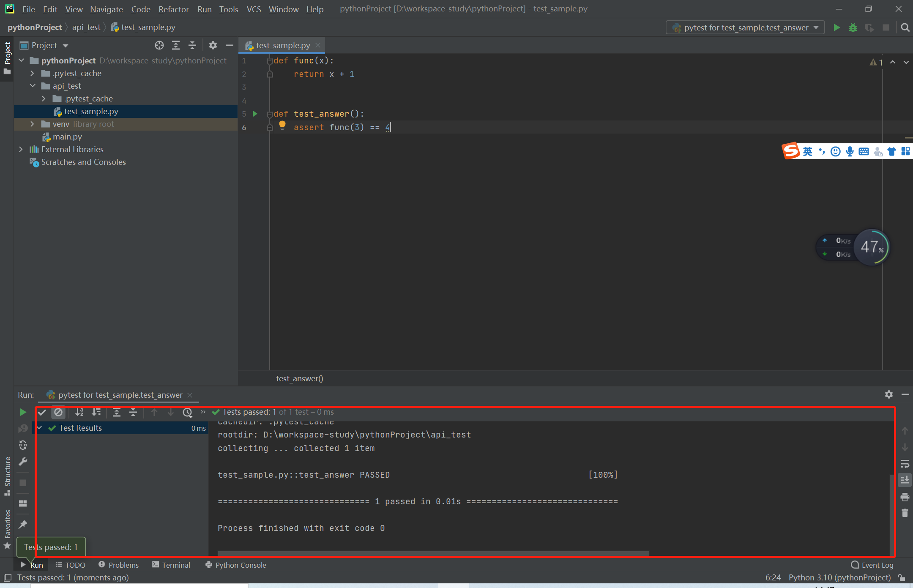The height and width of the screenshot is (588, 913).
Task: Collapse all test results icon
Action: point(133,412)
